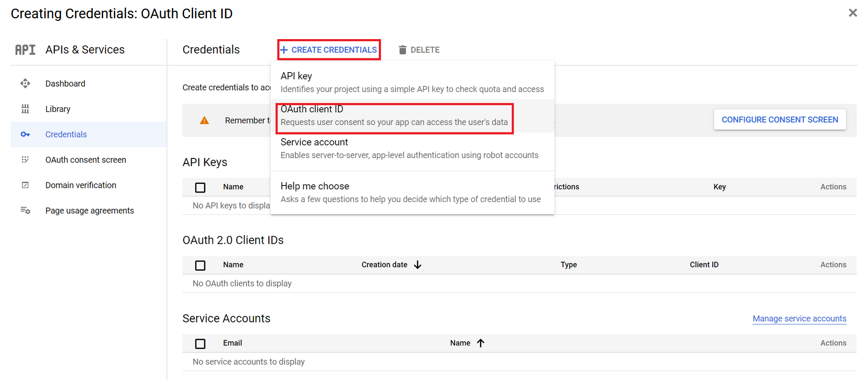
Task: Click the API logo icon in sidebar header
Action: pos(25,50)
